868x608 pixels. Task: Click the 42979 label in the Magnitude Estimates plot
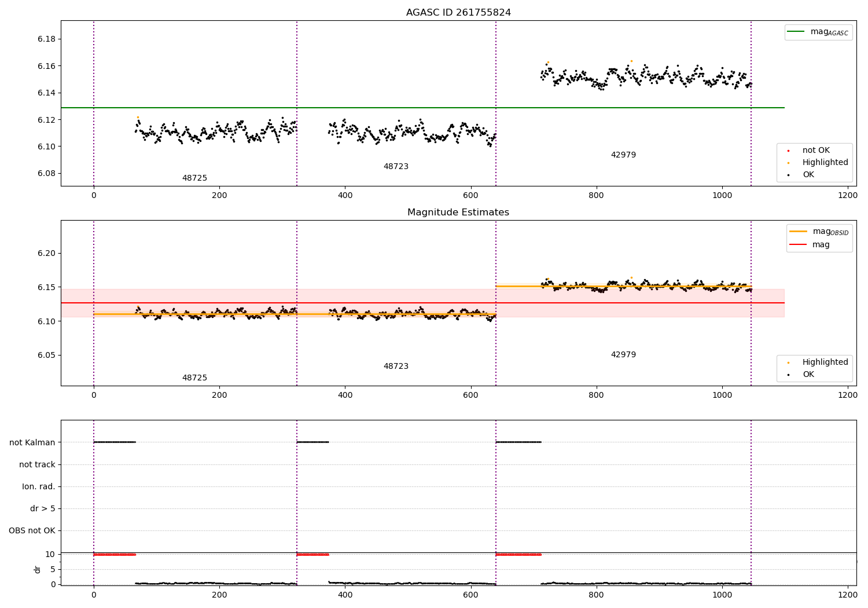point(623,355)
